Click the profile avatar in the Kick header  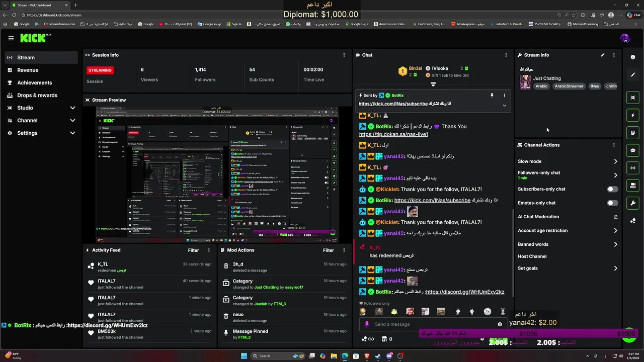[x=625, y=38]
